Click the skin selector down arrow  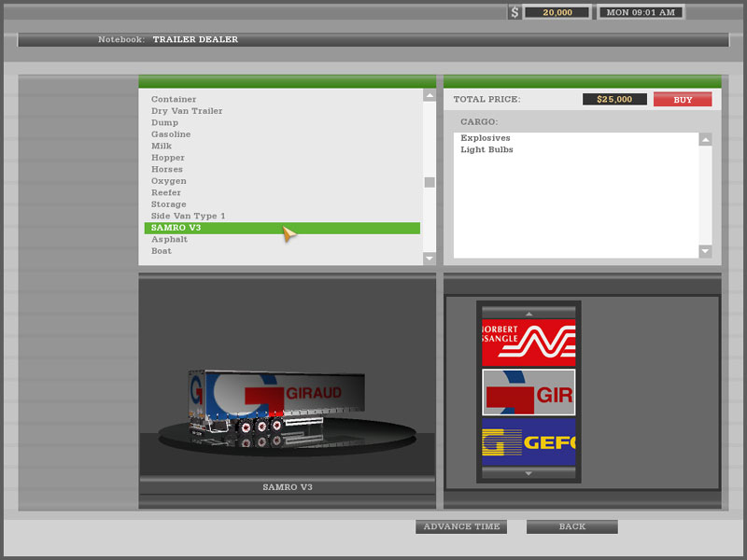click(x=529, y=473)
